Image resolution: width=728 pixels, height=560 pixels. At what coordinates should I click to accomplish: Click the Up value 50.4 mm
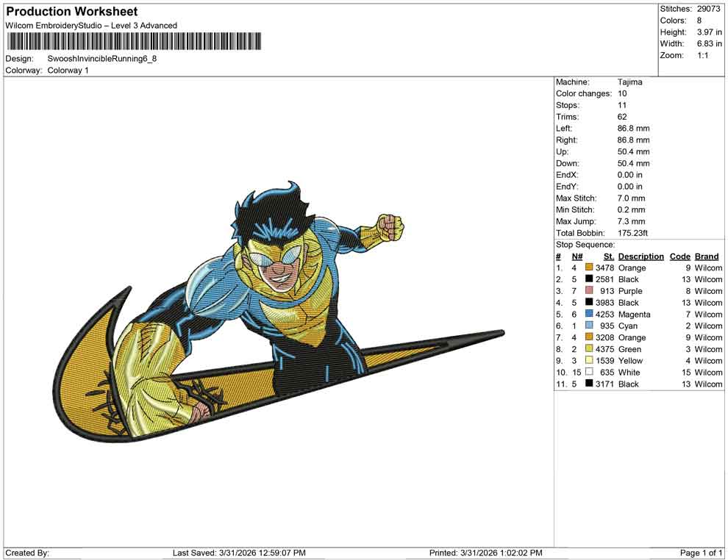634,151
